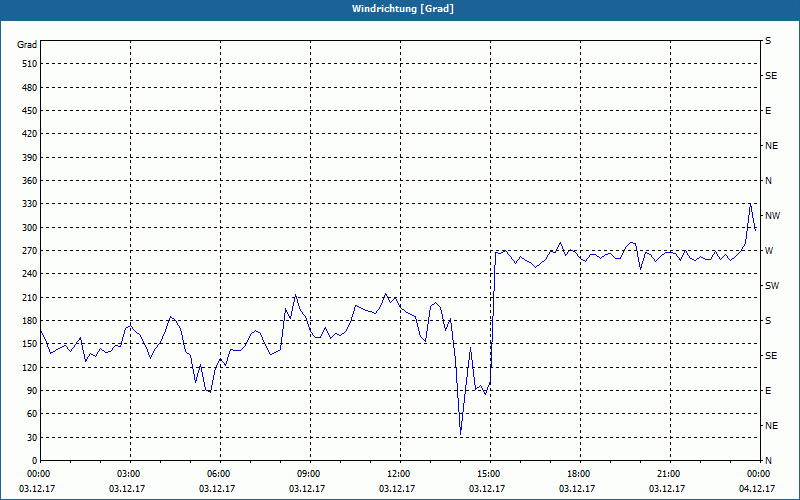Pick the "180" y-axis value
This screenshot has width=800, height=500.
pos(29,321)
